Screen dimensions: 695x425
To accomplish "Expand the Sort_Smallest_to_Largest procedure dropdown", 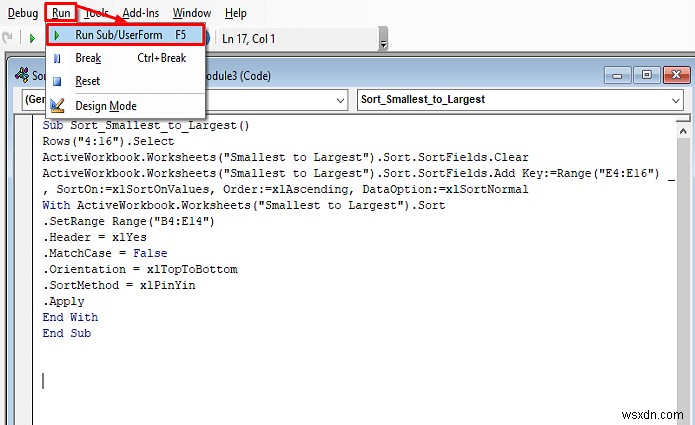I will [675, 100].
